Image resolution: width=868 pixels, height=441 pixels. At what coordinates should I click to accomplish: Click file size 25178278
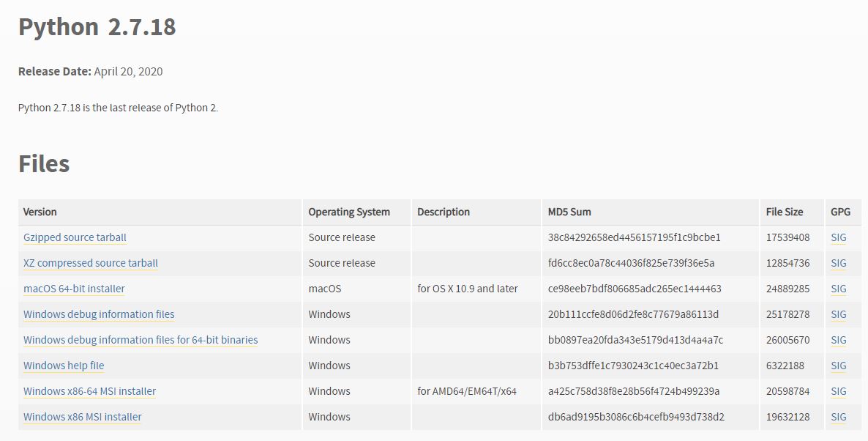[787, 314]
